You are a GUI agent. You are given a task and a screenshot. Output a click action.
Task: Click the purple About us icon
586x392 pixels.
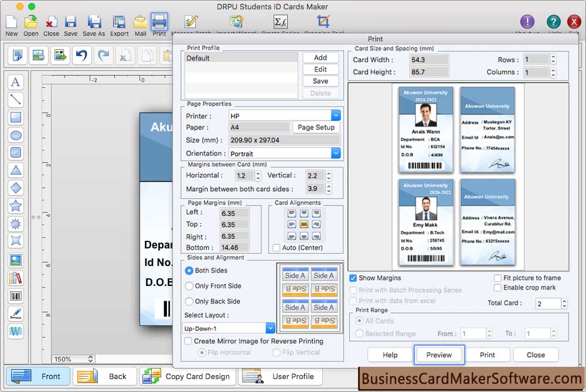[527, 22]
